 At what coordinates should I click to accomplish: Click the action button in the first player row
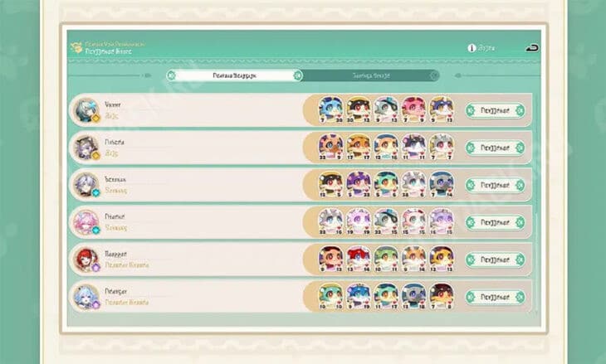[x=495, y=110]
